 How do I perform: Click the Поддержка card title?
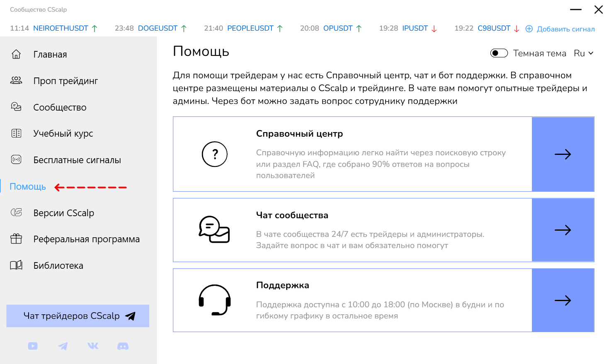coord(283,285)
